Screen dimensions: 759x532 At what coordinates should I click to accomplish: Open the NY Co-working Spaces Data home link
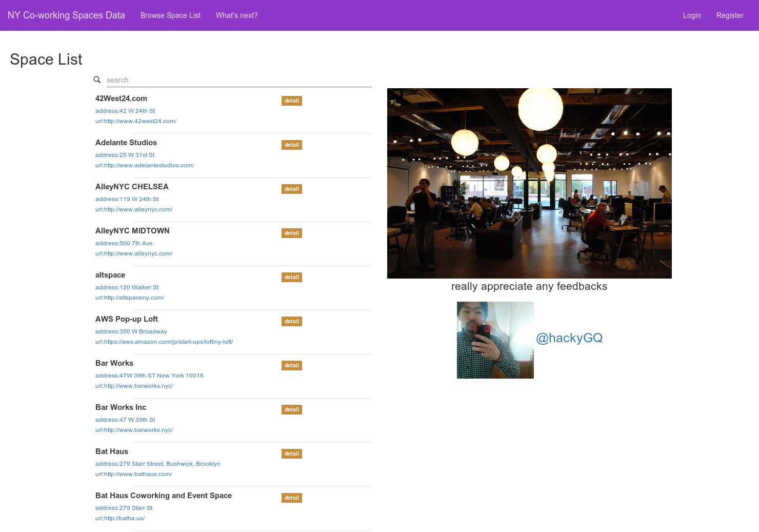[x=66, y=15]
